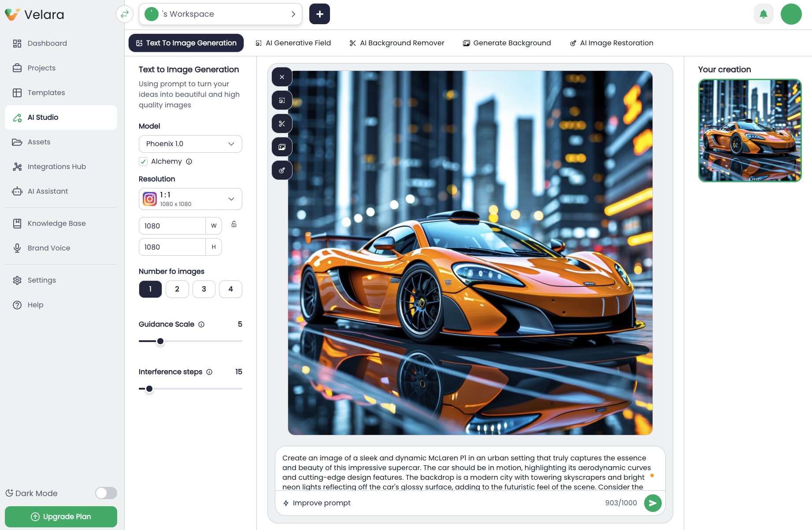Close the image toolbar with X icon

point(282,77)
